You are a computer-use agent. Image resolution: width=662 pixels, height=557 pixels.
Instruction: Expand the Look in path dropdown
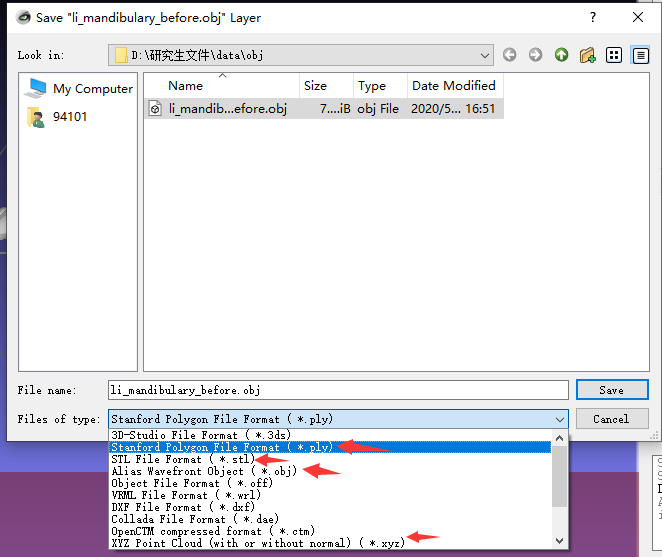[485, 55]
